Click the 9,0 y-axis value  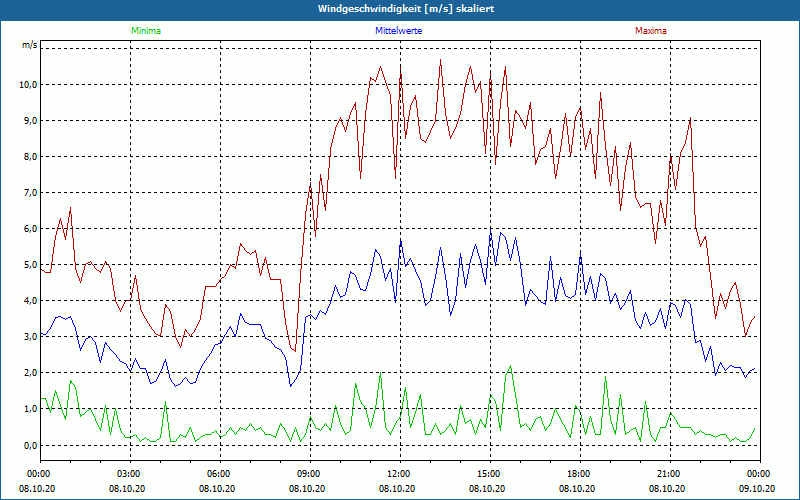pos(30,121)
